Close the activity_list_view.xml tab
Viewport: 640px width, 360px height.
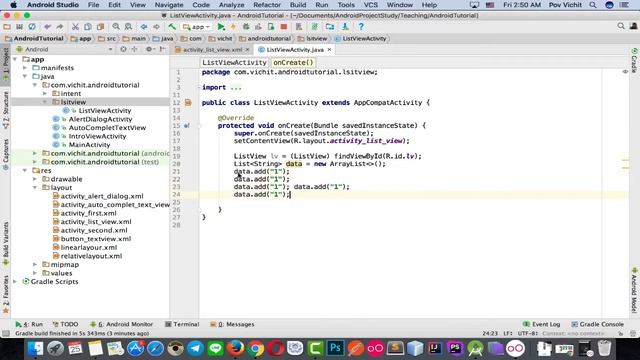(247, 49)
